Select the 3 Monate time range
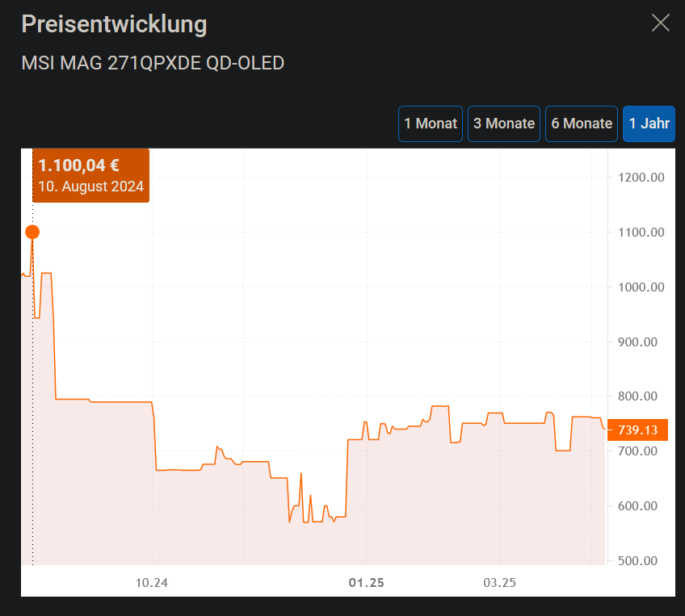This screenshot has width=685, height=616. (x=503, y=124)
